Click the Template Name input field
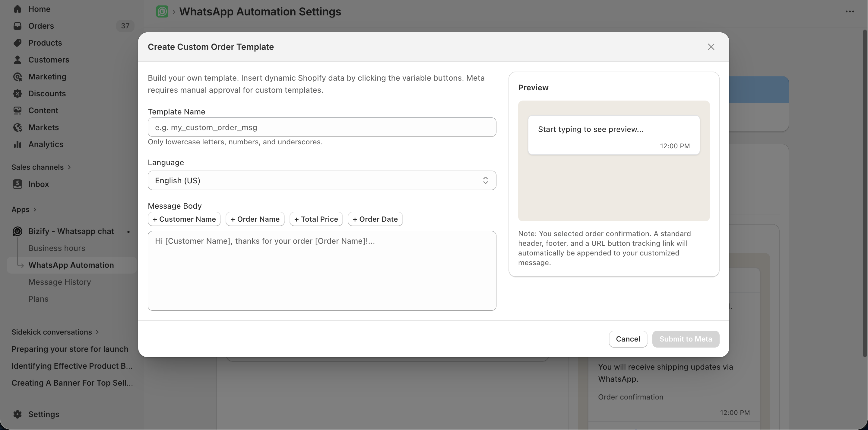 point(322,127)
